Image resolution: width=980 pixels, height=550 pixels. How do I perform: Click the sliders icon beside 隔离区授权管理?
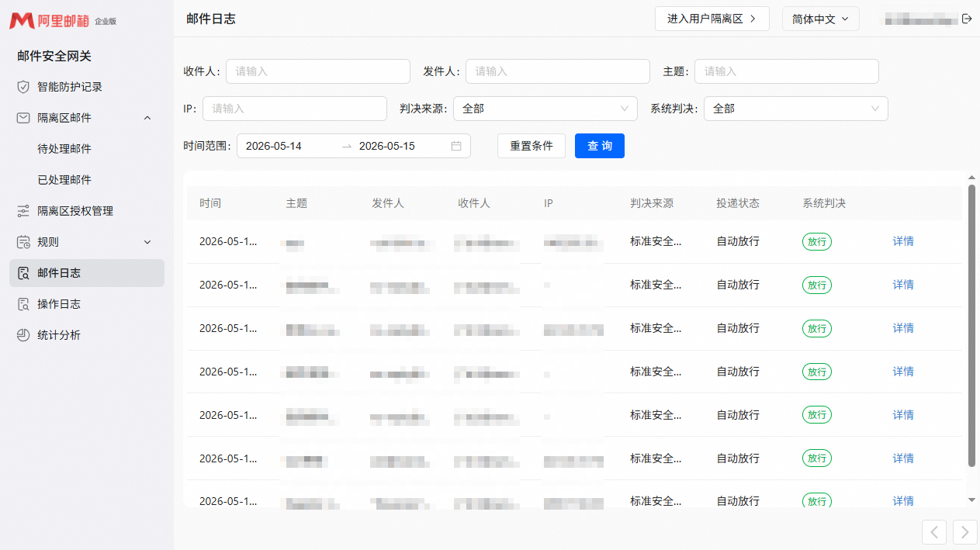(23, 211)
